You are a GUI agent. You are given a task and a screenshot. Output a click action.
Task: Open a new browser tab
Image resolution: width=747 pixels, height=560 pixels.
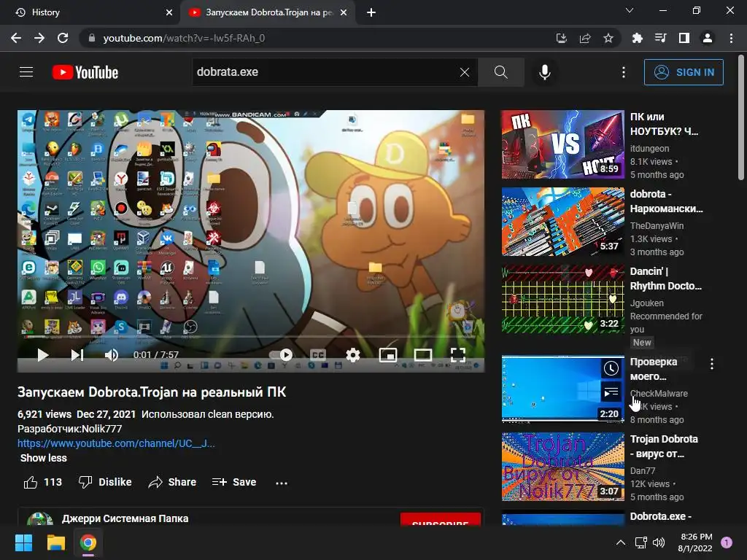(371, 12)
